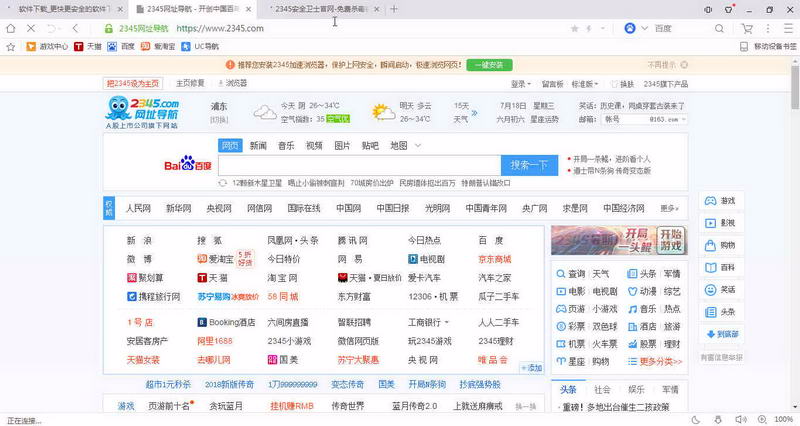800x426 pixels.
Task: Jump to the bottom with 到底部
Action: coord(722,334)
